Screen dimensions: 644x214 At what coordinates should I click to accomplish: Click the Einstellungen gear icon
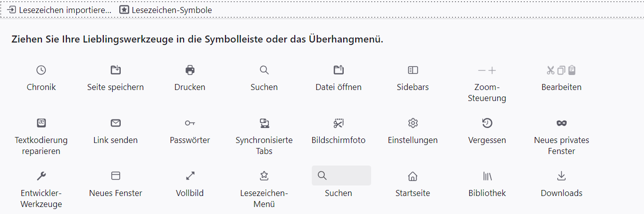[413, 123]
